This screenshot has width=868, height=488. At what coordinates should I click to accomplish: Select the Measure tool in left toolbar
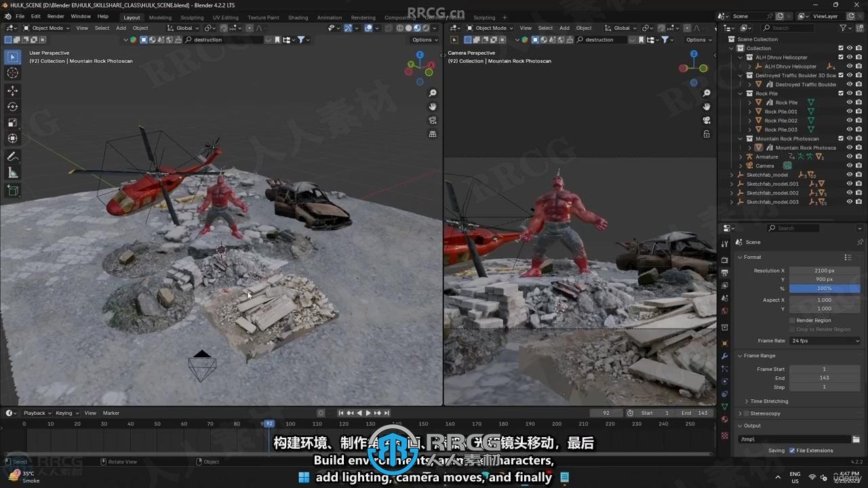click(x=12, y=173)
